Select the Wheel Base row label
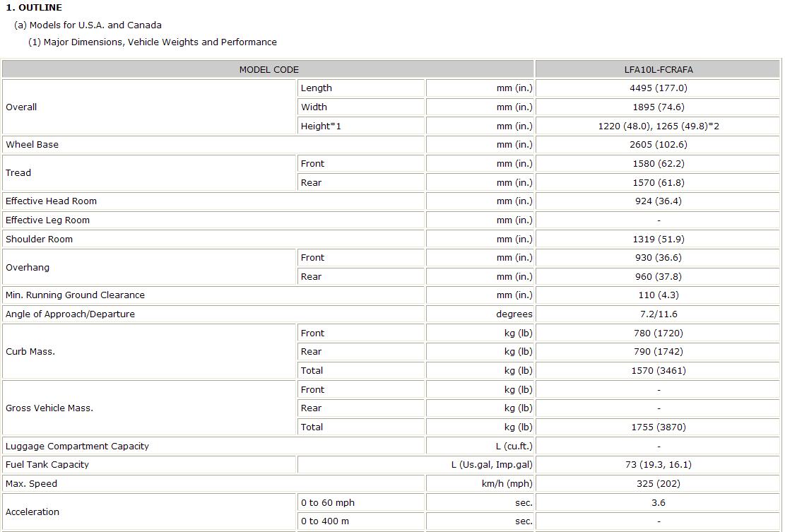The height and width of the screenshot is (532, 785). tap(33, 145)
